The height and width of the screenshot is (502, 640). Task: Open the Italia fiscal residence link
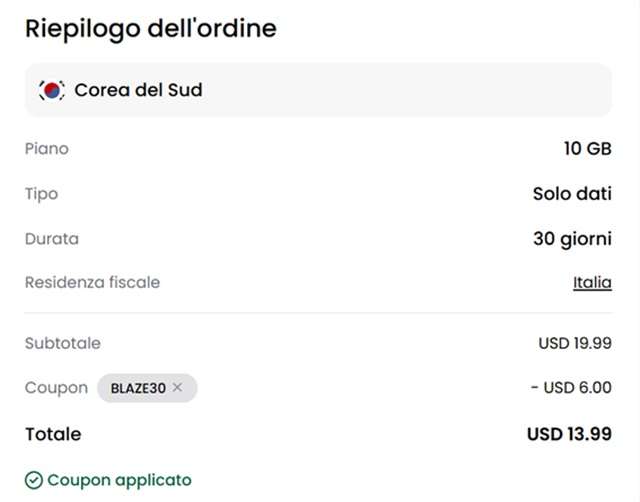tap(592, 283)
